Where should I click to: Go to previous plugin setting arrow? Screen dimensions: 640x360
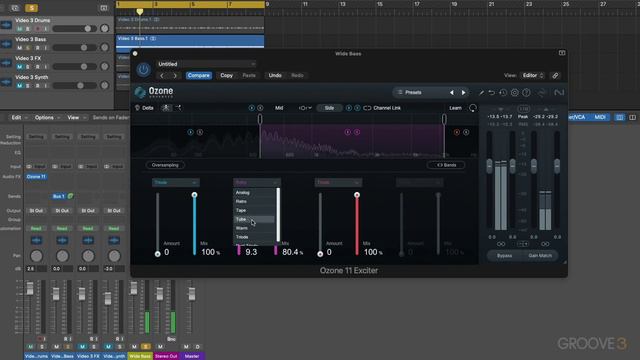162,76
